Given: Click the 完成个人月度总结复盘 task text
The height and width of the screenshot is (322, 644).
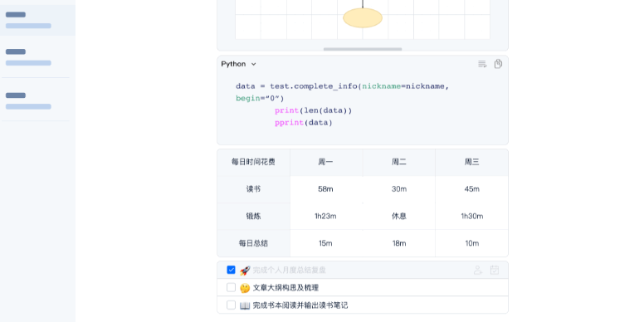Looking at the screenshot, I should pyautogui.click(x=289, y=271).
